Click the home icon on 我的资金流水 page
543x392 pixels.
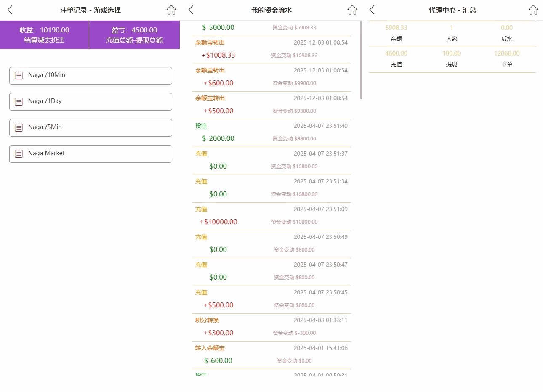[x=352, y=9]
